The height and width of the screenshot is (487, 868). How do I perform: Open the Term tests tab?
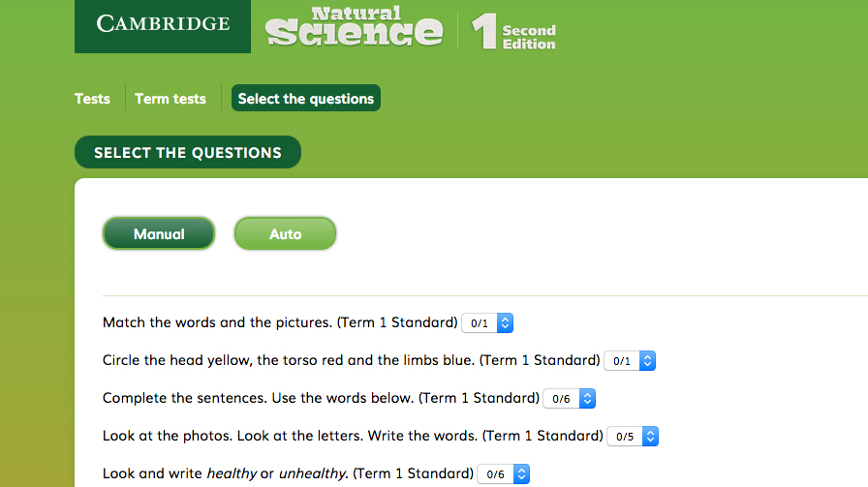click(170, 99)
